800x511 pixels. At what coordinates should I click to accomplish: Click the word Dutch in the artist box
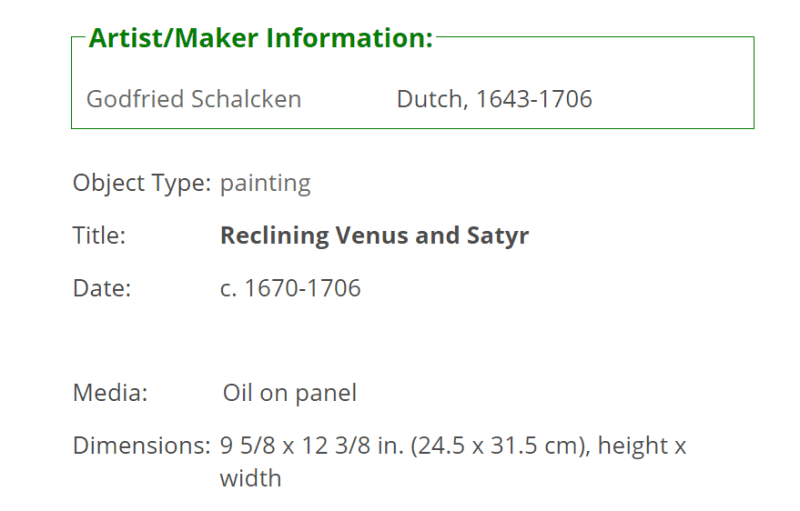[x=432, y=99]
